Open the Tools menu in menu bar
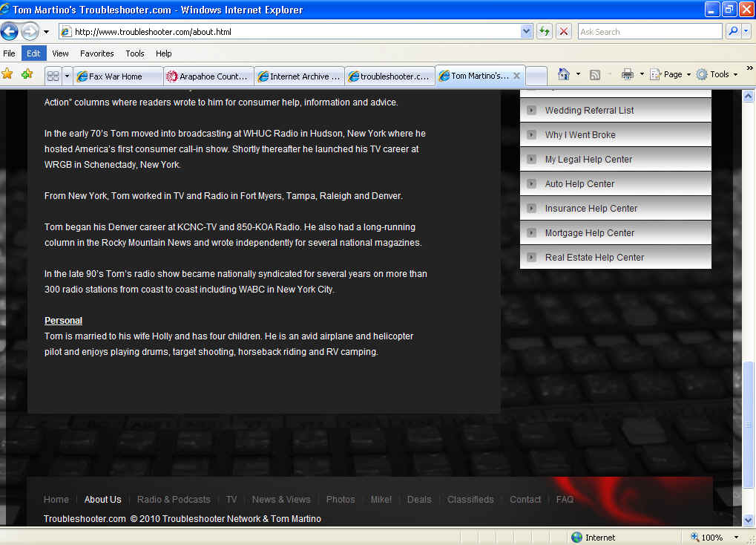The width and height of the screenshot is (756, 545). click(135, 53)
